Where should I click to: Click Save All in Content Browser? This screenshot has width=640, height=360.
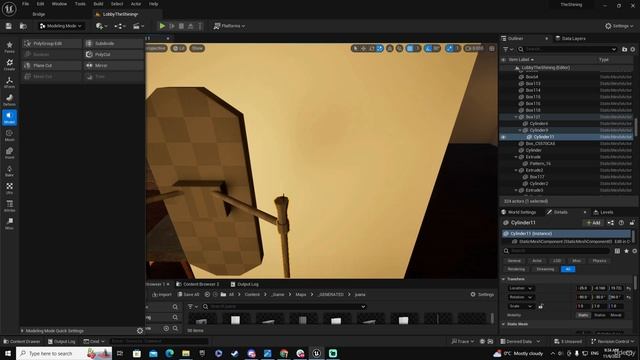188,294
